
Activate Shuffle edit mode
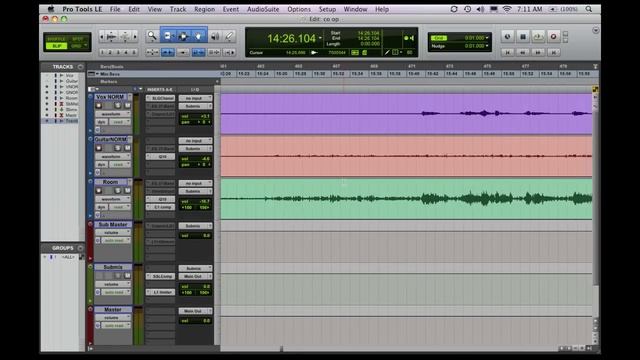click(57, 39)
